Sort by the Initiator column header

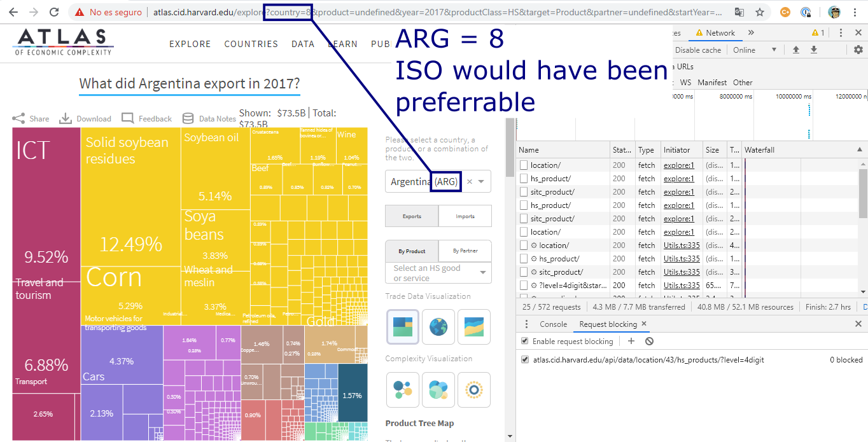(x=682, y=149)
